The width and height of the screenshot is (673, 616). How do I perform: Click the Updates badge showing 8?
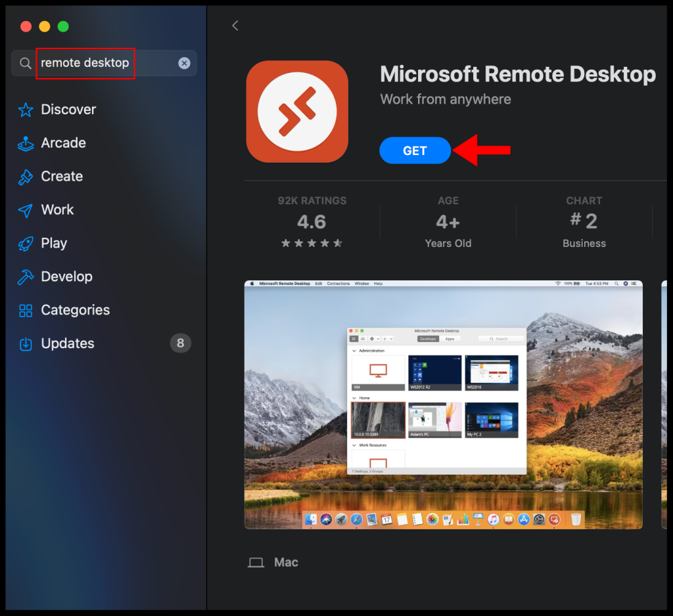pos(181,343)
